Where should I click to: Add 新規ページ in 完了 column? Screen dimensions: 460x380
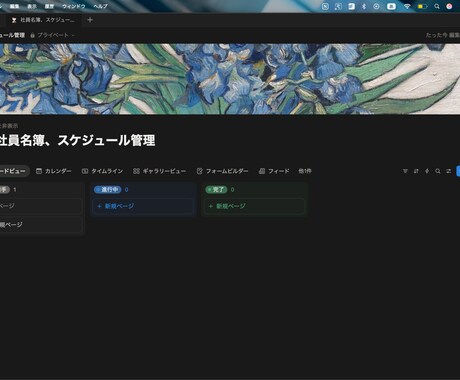tap(254, 206)
